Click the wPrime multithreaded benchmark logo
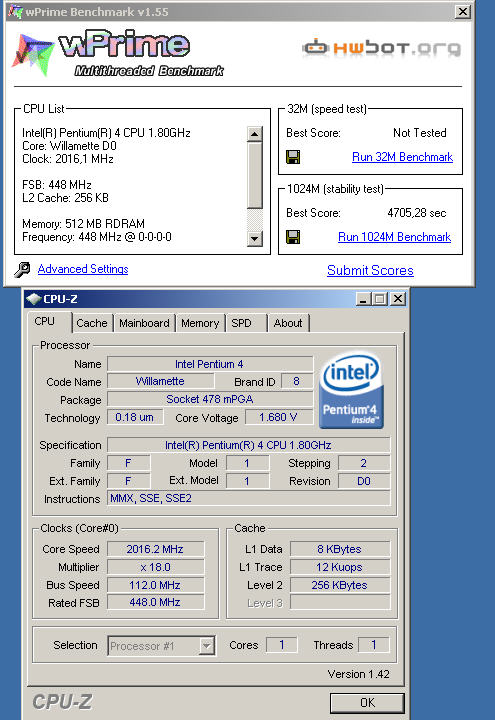 [118, 54]
